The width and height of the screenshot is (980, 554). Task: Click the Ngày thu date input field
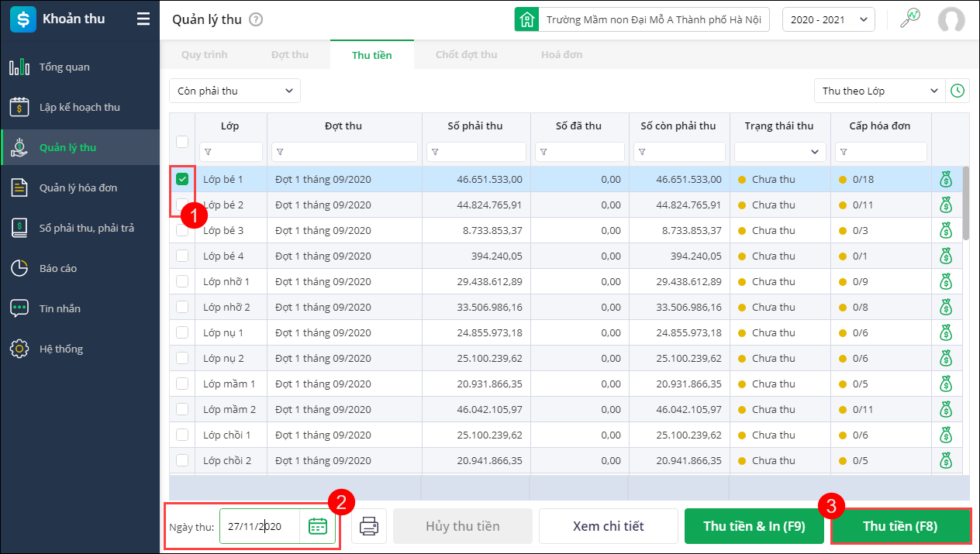(260, 526)
